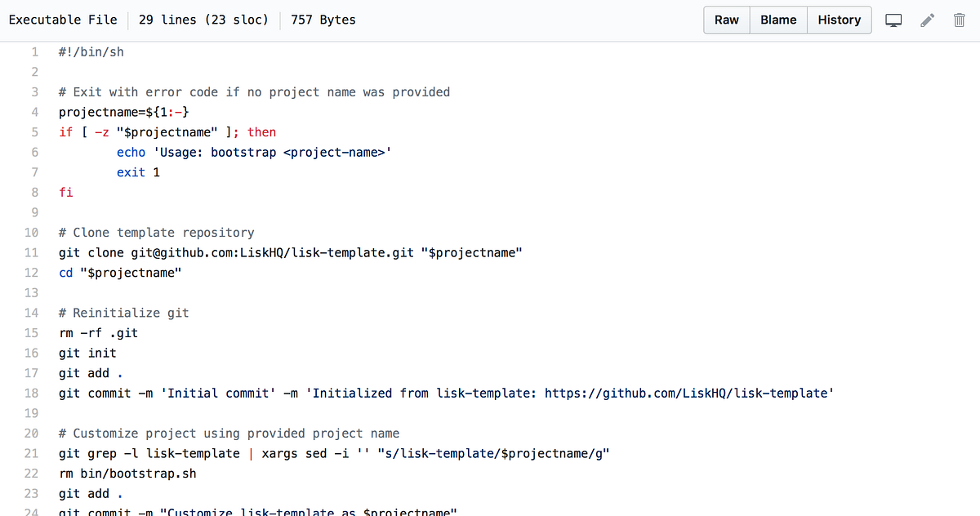Open the file in desktop editor

893,19
